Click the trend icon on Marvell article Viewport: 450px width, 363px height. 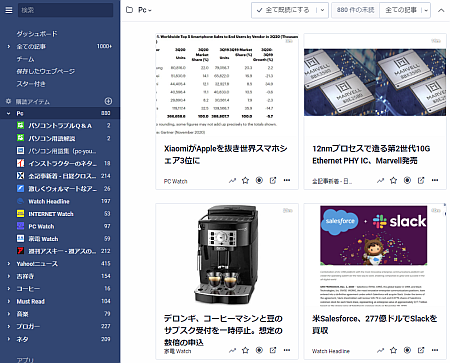click(380, 181)
